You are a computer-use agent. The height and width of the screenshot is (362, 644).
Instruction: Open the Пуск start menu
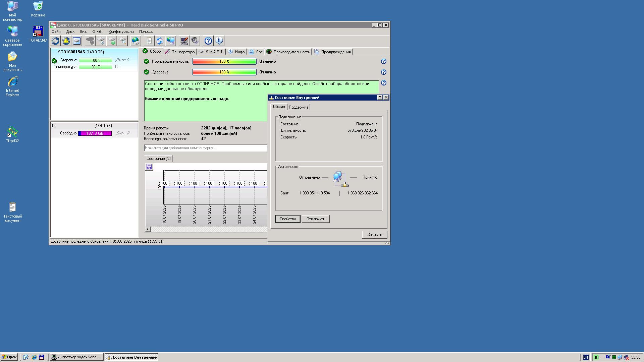[9, 357]
